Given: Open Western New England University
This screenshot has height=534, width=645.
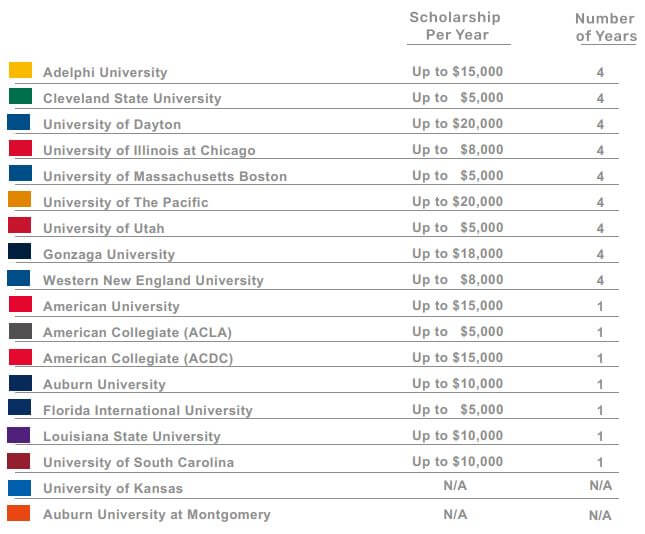Looking at the screenshot, I should click(x=153, y=280).
